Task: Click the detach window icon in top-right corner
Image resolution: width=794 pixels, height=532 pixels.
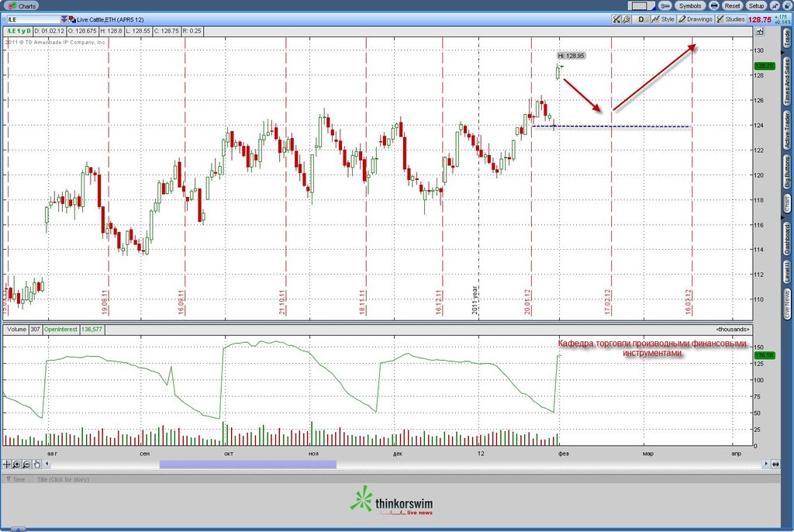Action: point(788,5)
